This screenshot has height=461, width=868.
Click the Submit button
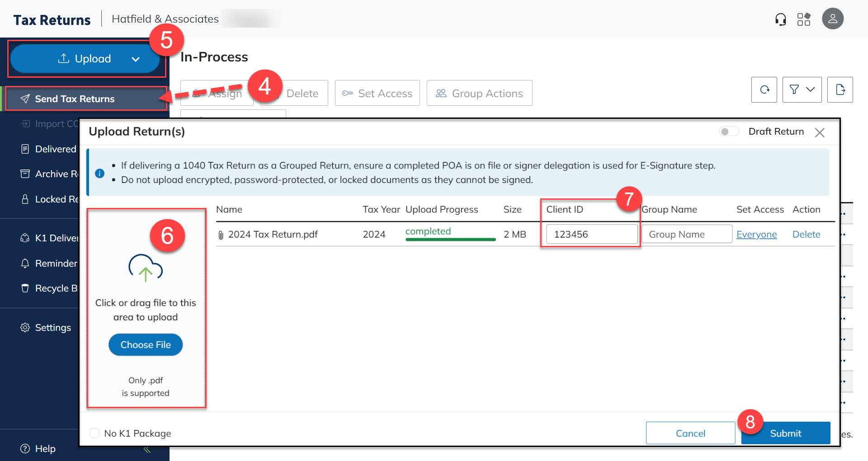(785, 433)
